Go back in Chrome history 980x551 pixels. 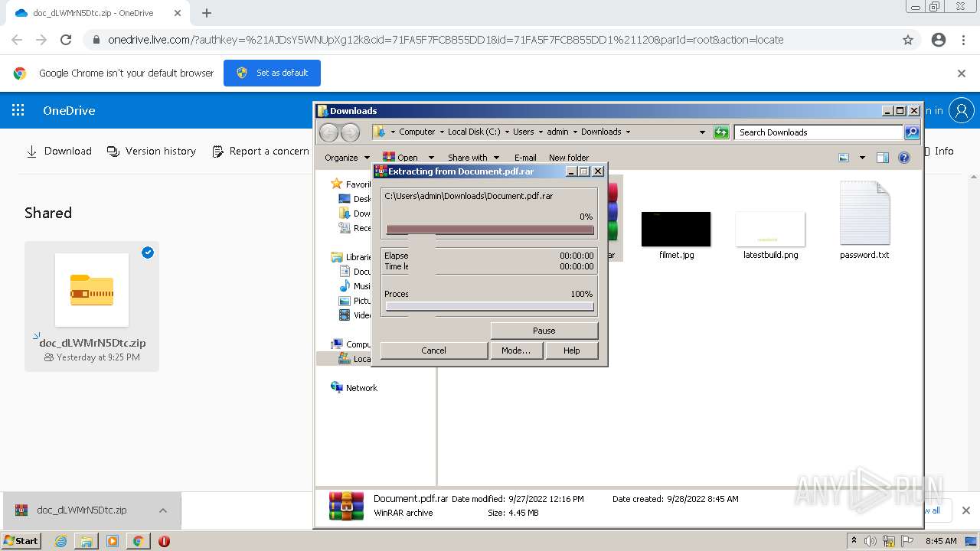(17, 40)
